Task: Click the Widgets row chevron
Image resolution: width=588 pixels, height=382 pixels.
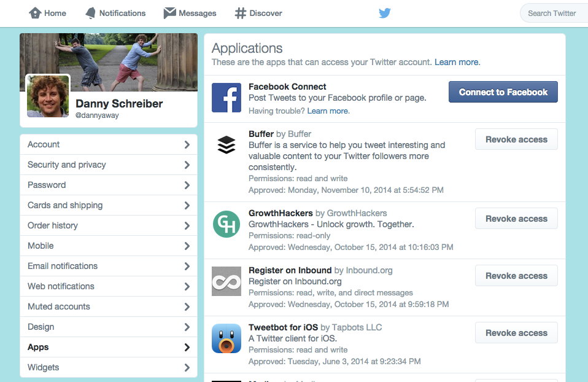Action: (x=187, y=367)
